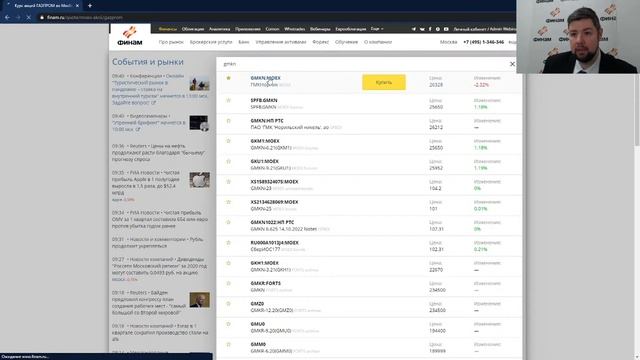Click the 0.21% change value
Image resolution: width=640 pixels, height=360 pixels.
[x=480, y=249]
